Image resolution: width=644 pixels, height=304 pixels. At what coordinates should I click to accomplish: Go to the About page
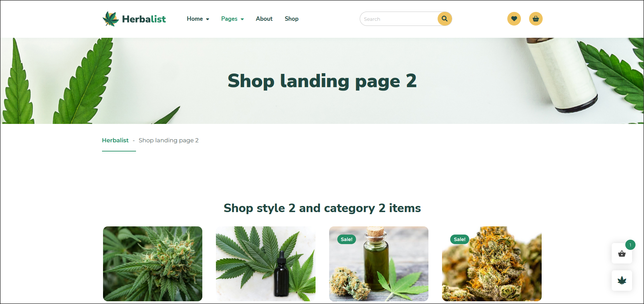click(x=264, y=19)
